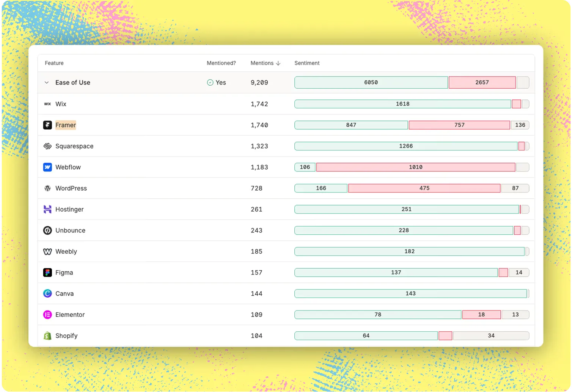Click Elementor's 18 negative sentiment bar
The height and width of the screenshot is (392, 572).
click(481, 315)
